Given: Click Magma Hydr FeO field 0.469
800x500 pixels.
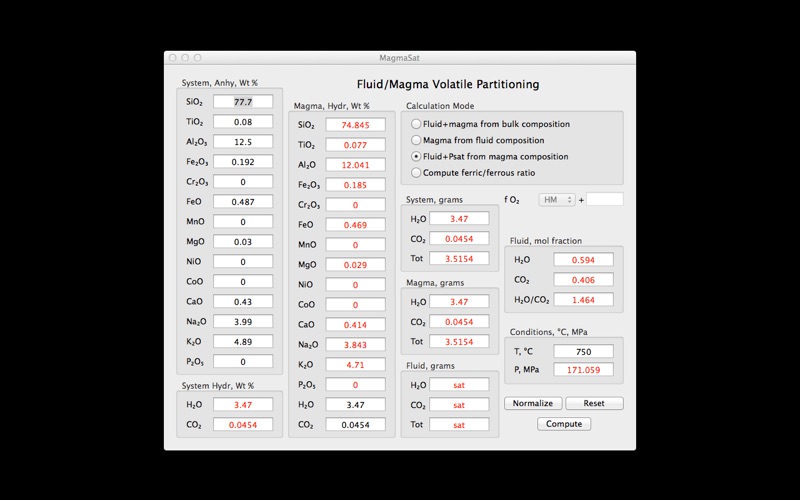Looking at the screenshot, I should click(x=356, y=224).
